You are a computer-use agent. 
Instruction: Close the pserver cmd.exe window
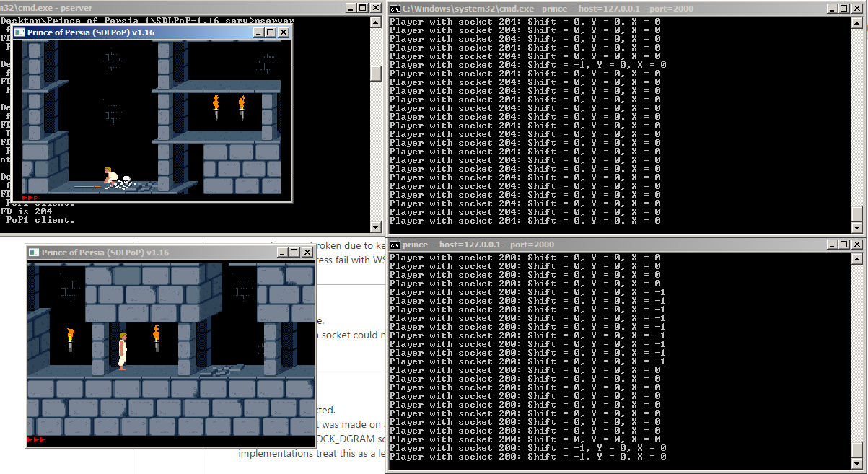coord(375,7)
